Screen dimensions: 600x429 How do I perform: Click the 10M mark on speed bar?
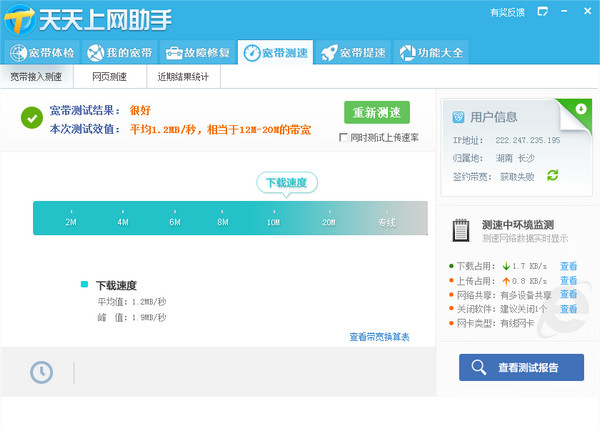273,220
